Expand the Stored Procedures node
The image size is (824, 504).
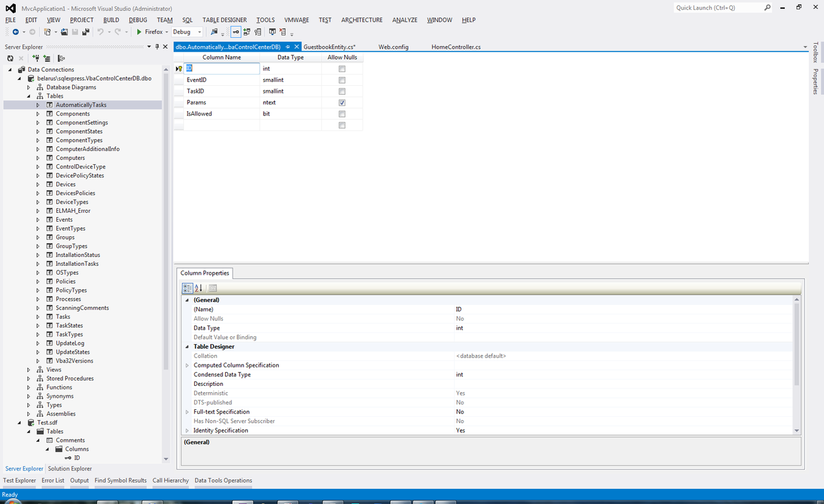(x=29, y=378)
